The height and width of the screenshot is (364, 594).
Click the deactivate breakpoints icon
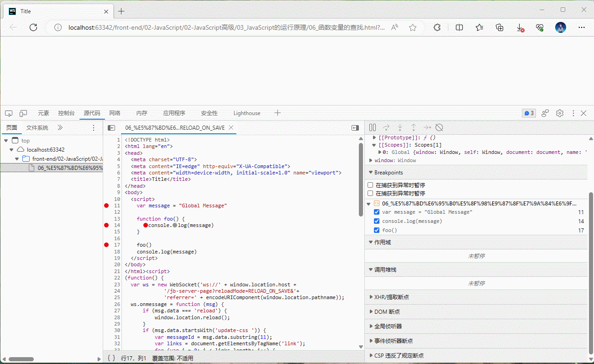[439, 127]
